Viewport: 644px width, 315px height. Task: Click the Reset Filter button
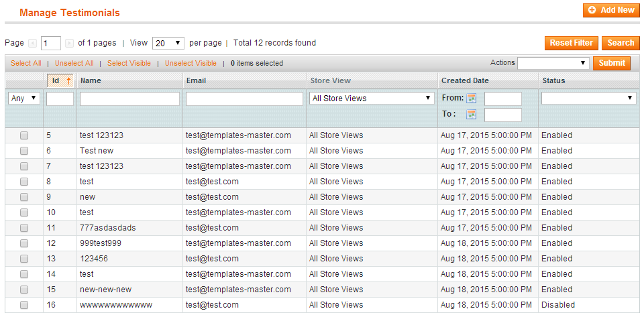click(572, 43)
